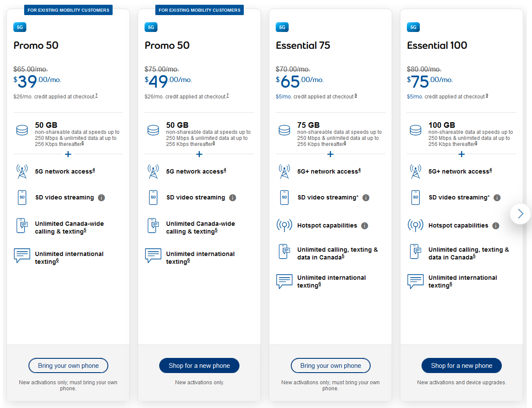Screen dimensions: 532x408
Task: Click the Essential 100 plan title
Action: [437, 45]
